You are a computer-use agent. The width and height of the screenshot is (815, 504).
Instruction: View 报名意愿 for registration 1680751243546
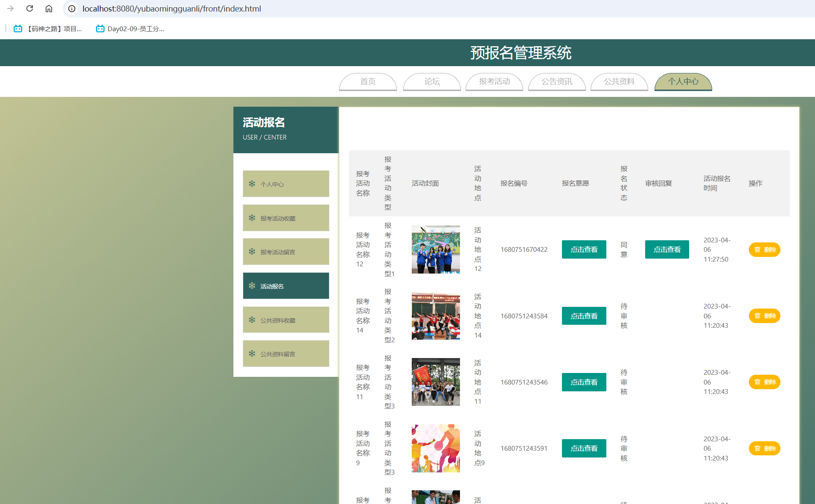[584, 382]
